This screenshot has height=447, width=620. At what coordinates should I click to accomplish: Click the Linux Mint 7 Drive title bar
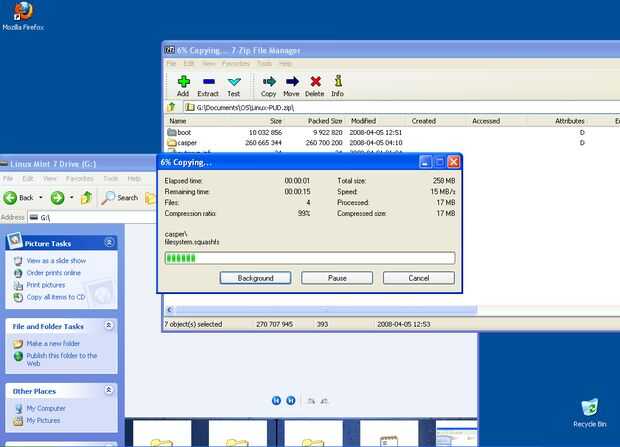[x=78, y=164]
